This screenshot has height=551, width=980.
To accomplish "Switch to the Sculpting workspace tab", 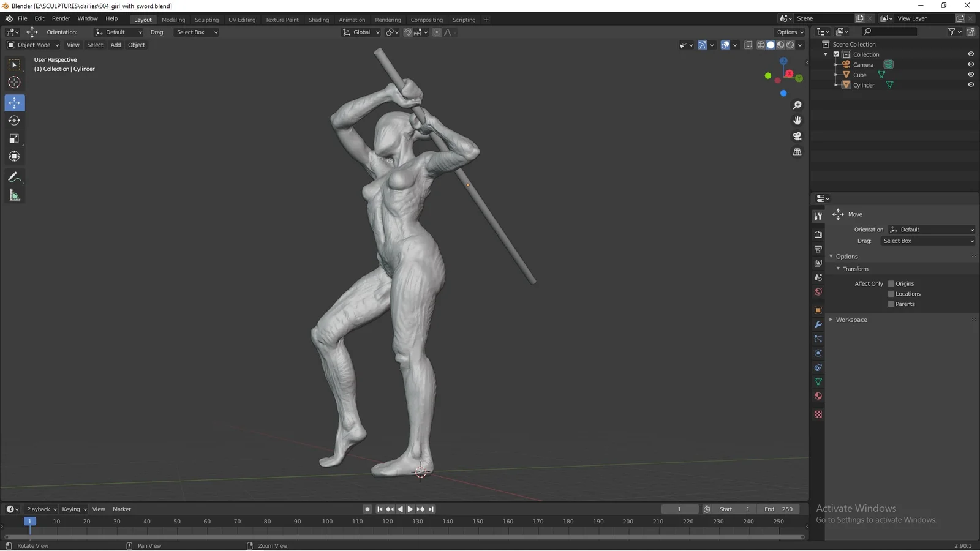I will (x=206, y=19).
